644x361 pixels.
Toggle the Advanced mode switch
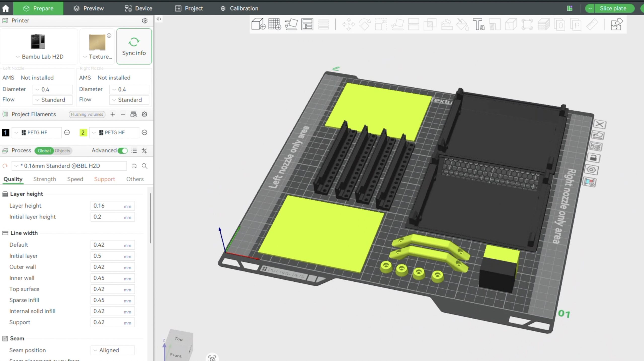[x=123, y=151]
